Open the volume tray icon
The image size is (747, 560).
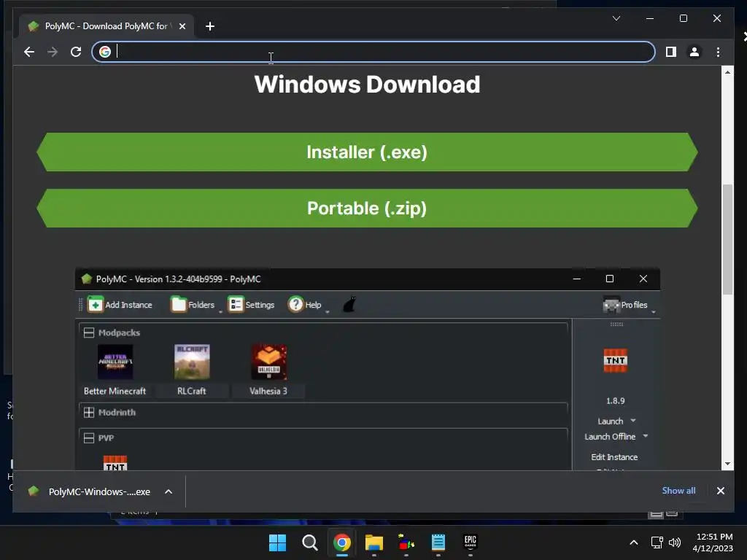click(675, 542)
